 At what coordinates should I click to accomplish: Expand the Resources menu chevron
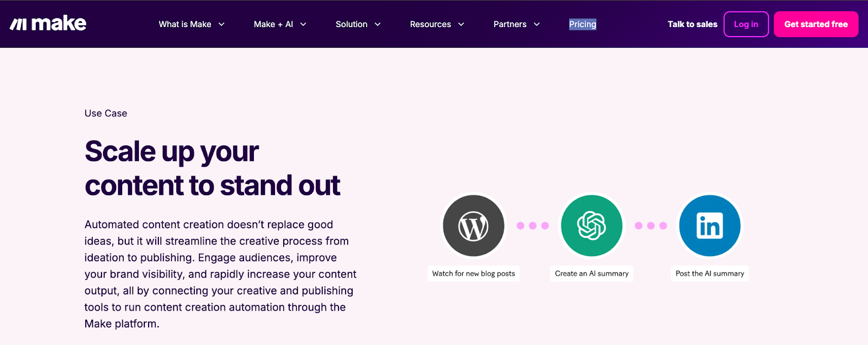(x=461, y=24)
